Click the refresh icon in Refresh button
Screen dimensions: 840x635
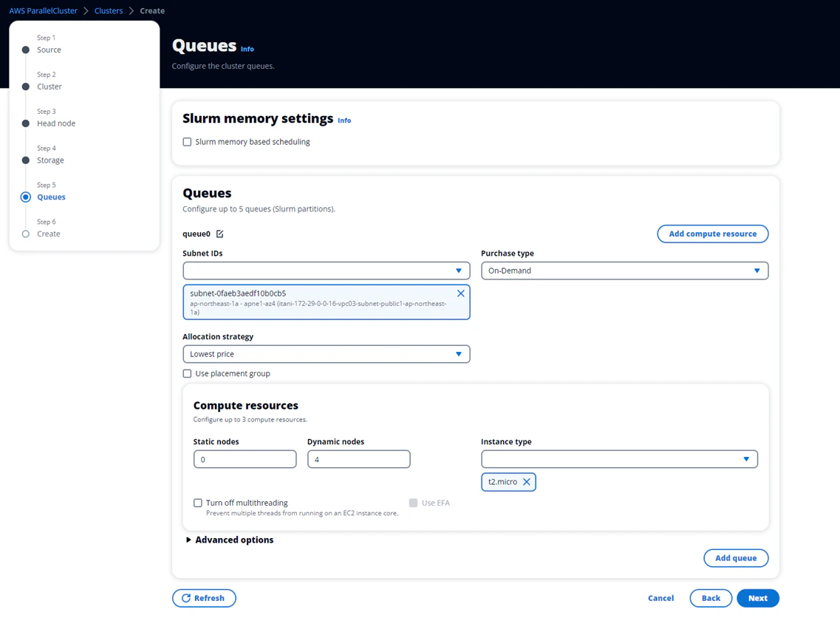pyautogui.click(x=186, y=598)
